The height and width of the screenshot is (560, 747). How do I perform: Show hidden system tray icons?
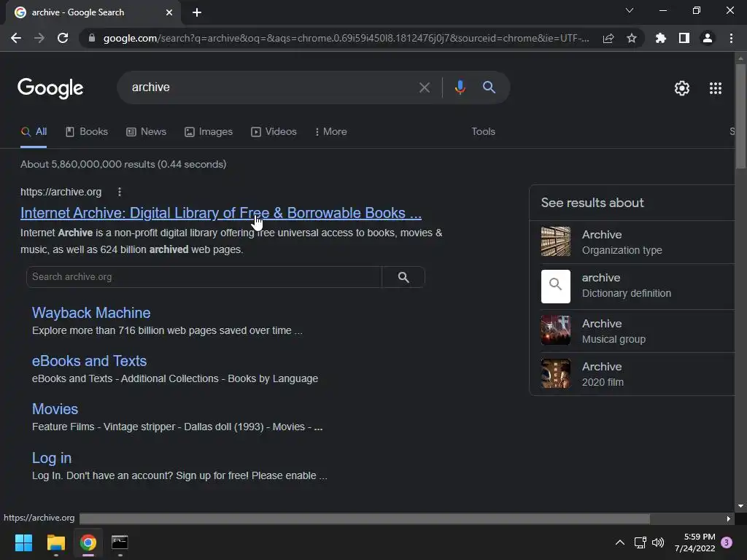click(620, 542)
